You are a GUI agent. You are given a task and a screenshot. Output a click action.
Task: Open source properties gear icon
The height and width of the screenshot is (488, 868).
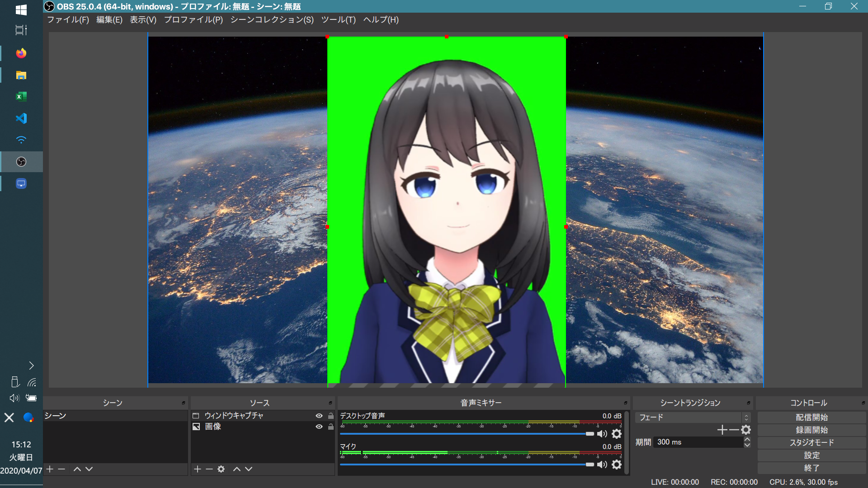click(x=221, y=469)
